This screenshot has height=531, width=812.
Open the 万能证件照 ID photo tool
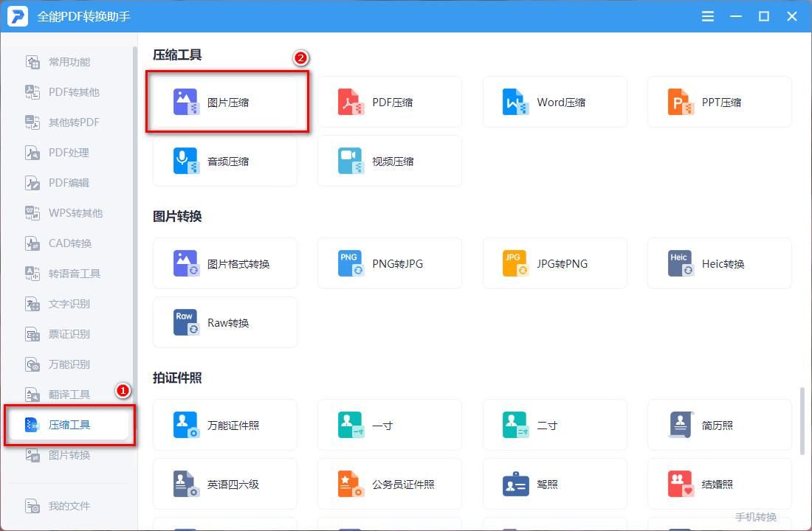[x=224, y=425]
